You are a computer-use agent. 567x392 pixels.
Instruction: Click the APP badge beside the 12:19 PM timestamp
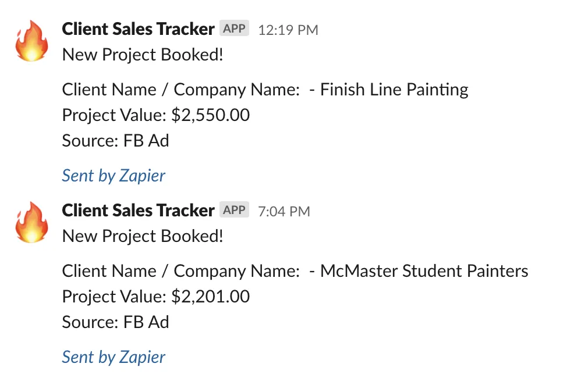[235, 28]
